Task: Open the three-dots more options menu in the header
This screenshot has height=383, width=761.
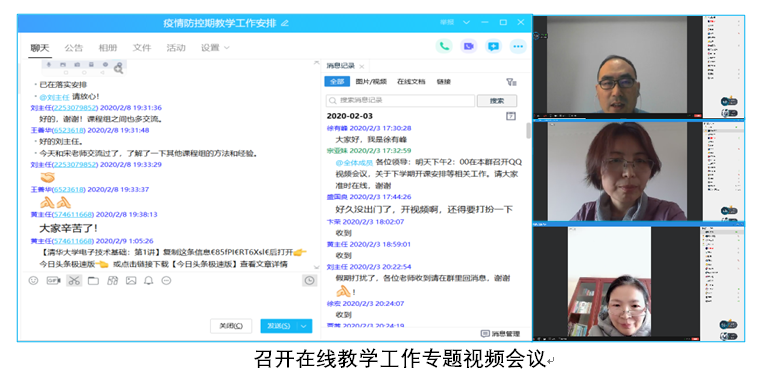Action: [x=518, y=46]
